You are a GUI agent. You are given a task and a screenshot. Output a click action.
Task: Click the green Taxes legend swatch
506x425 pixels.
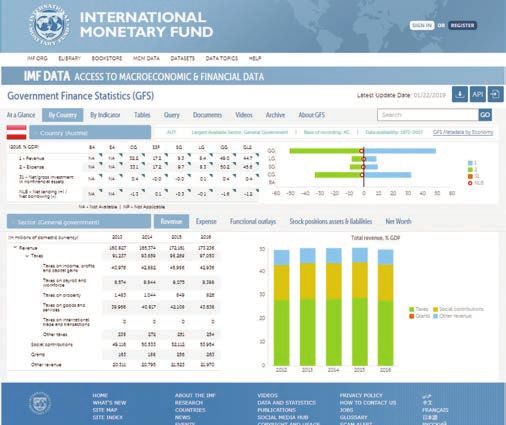coord(411,309)
